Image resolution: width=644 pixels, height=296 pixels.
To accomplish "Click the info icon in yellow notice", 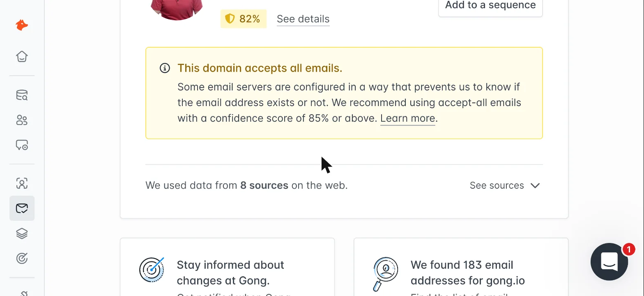I will click(165, 68).
